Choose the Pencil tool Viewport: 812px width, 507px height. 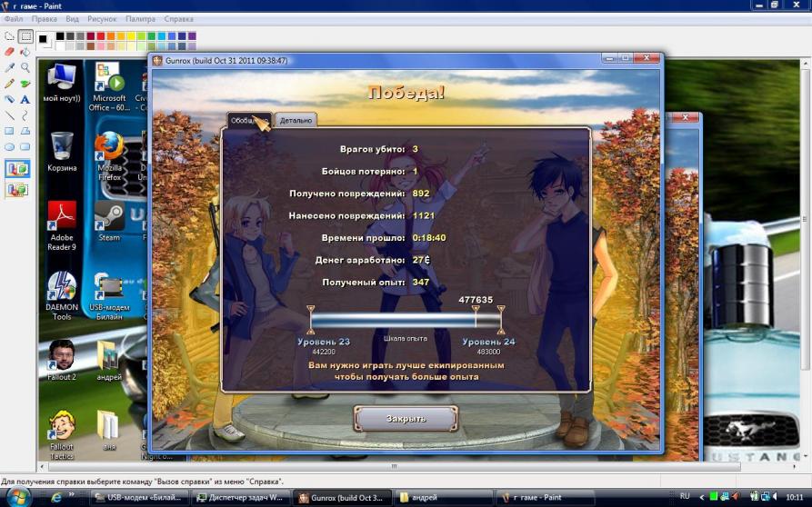pyautogui.click(x=9, y=84)
